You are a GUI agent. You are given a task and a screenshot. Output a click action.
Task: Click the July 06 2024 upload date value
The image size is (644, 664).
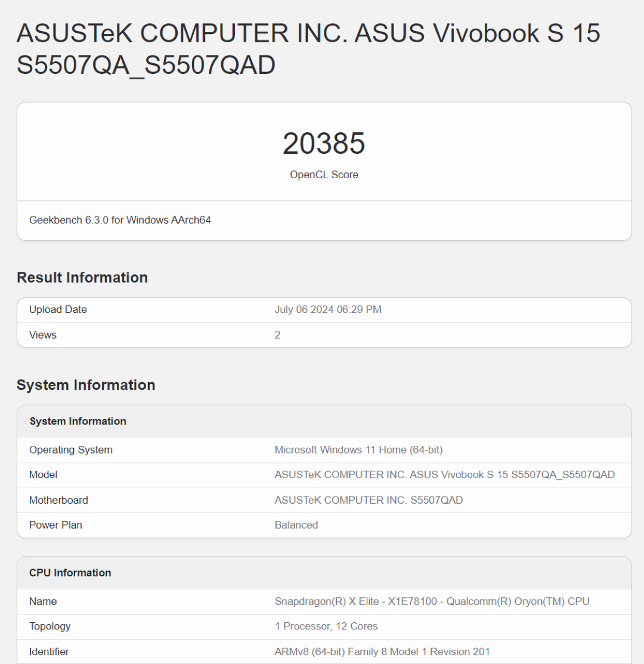coord(328,309)
